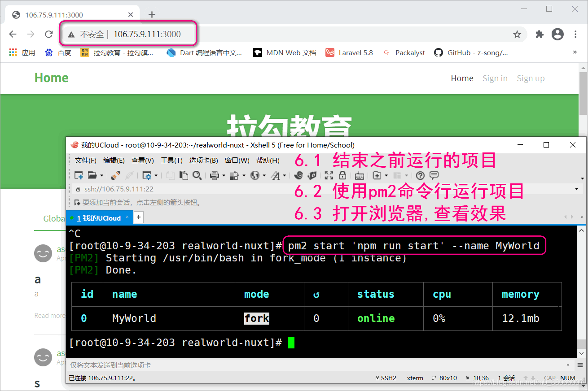Click the disconnect icon in Xshell toolbar
The width and height of the screenshot is (588, 391).
coord(129,175)
